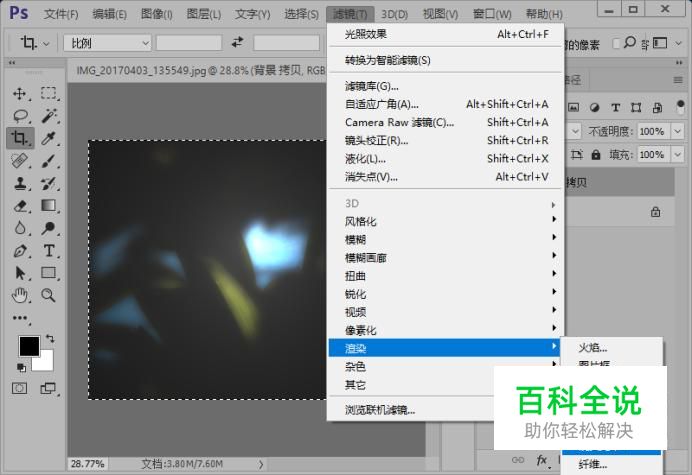
Task: Select the Eyedropper tool
Action: tap(48, 139)
